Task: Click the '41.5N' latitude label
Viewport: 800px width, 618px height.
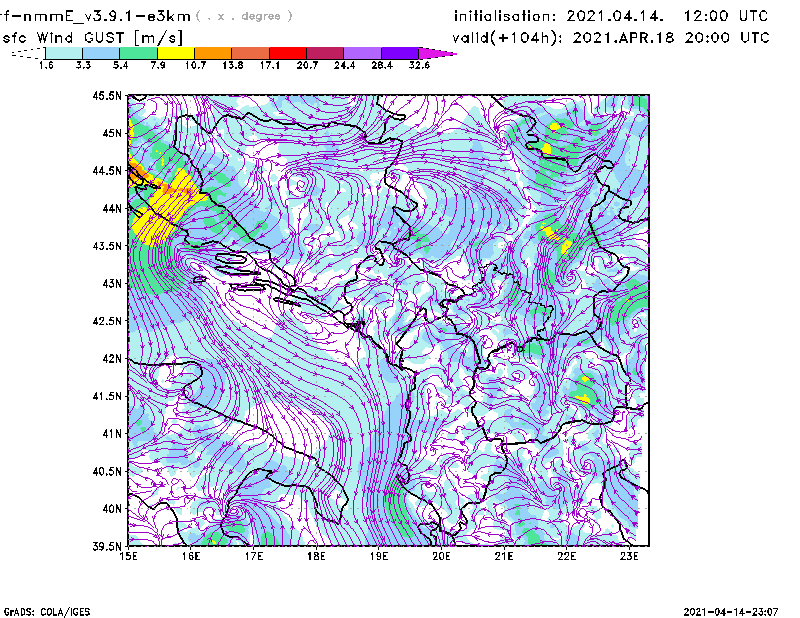Action: pyautogui.click(x=108, y=396)
